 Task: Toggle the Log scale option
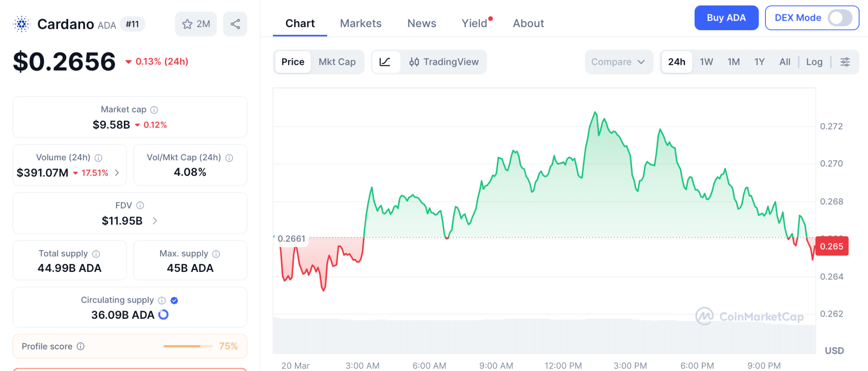[x=814, y=62]
